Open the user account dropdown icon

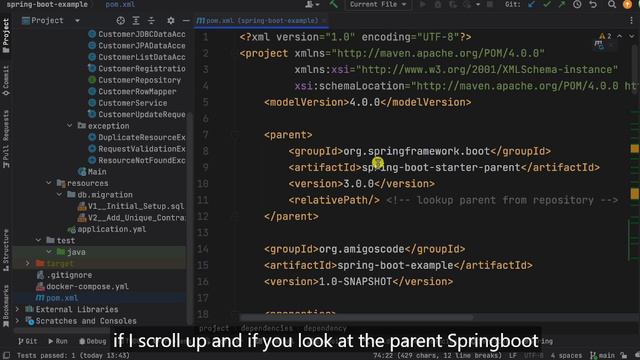313,4
